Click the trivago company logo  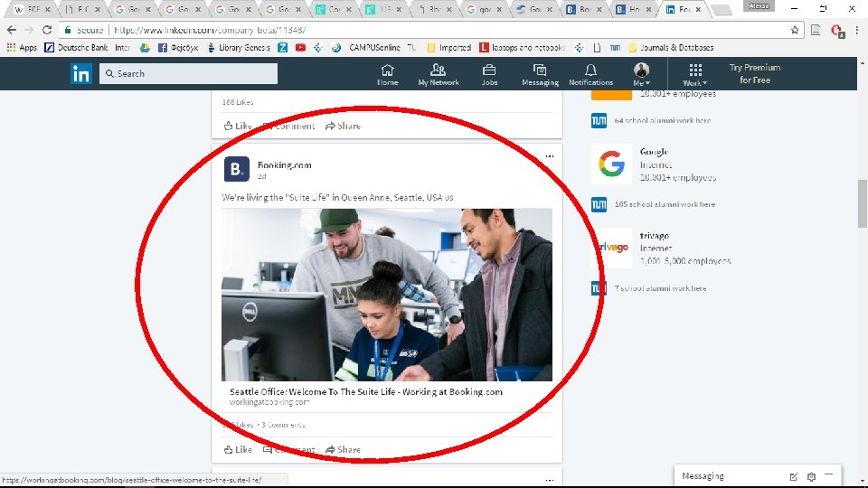(611, 248)
